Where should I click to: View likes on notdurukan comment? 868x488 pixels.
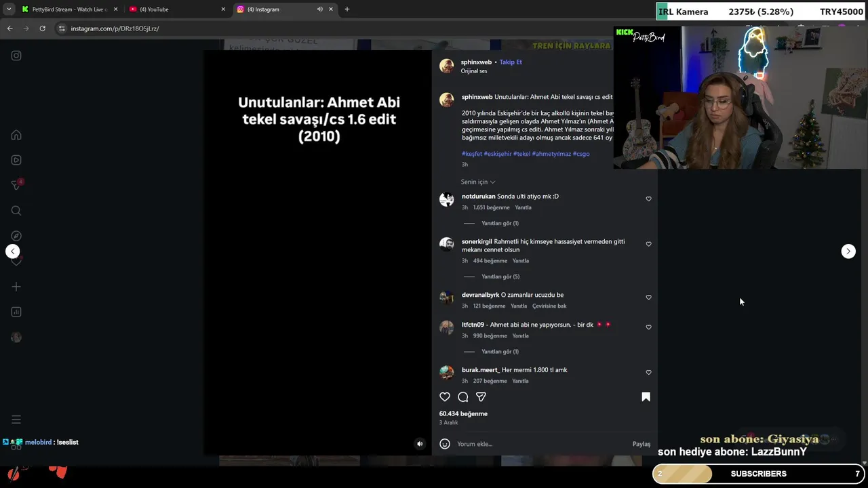pyautogui.click(x=492, y=207)
